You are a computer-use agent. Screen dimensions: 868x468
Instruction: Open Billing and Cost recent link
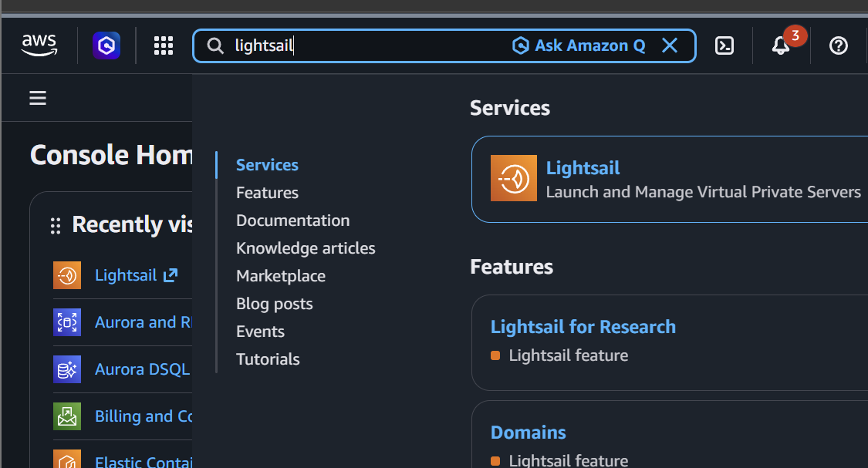(144, 416)
